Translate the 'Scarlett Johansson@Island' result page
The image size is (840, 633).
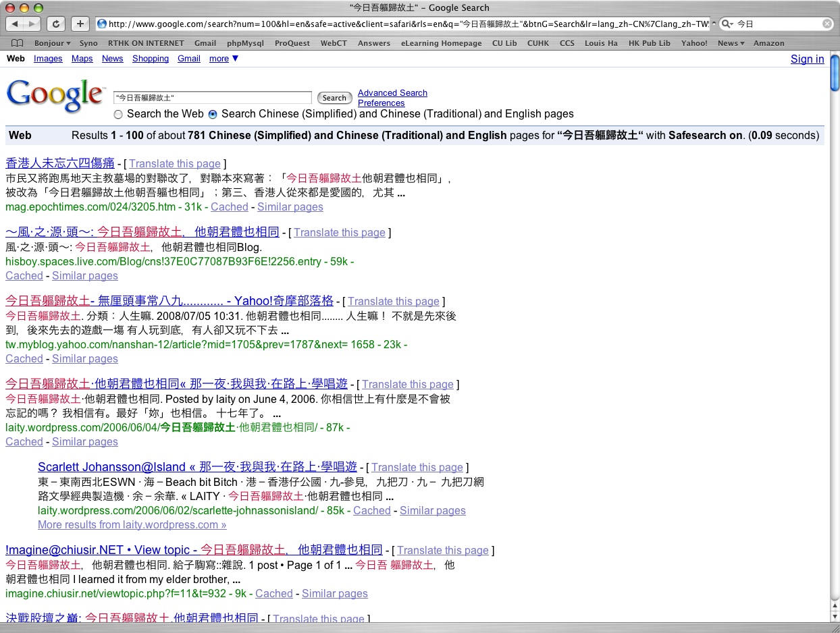pos(417,468)
